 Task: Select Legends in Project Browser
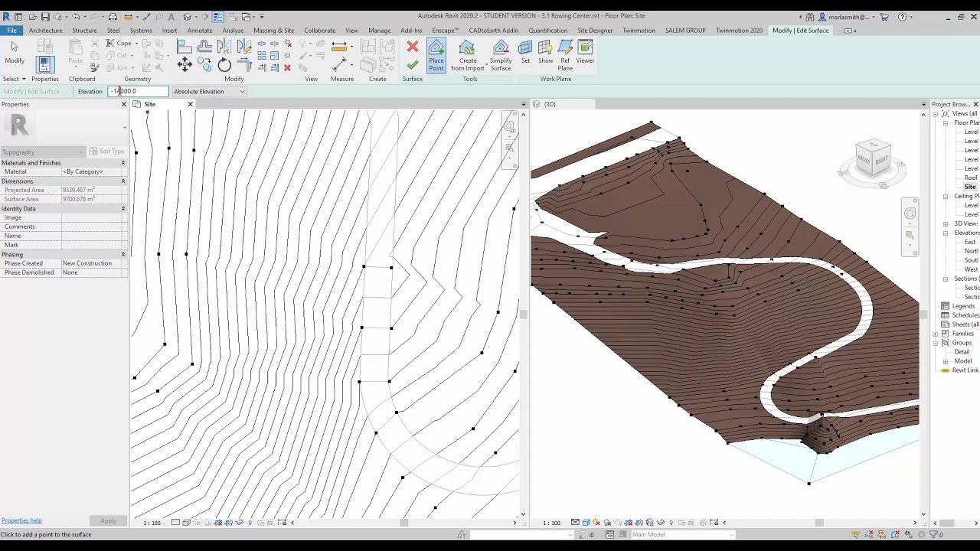click(963, 306)
